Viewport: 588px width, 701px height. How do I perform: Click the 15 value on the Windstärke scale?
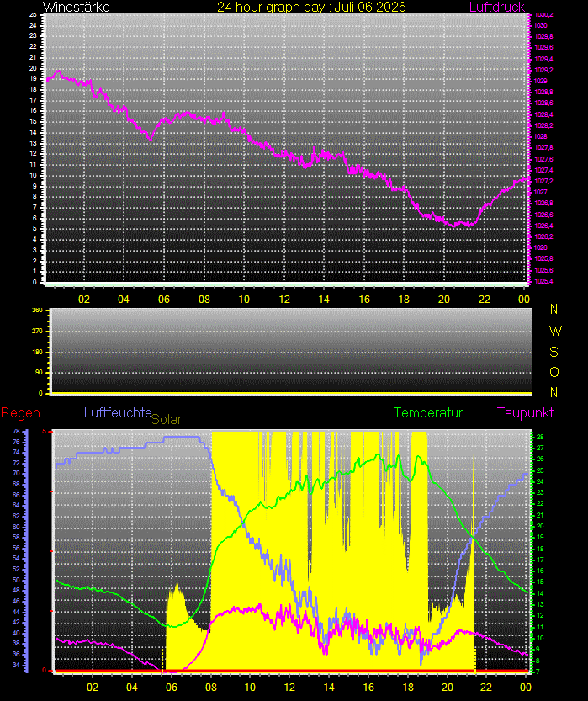pyautogui.click(x=33, y=121)
